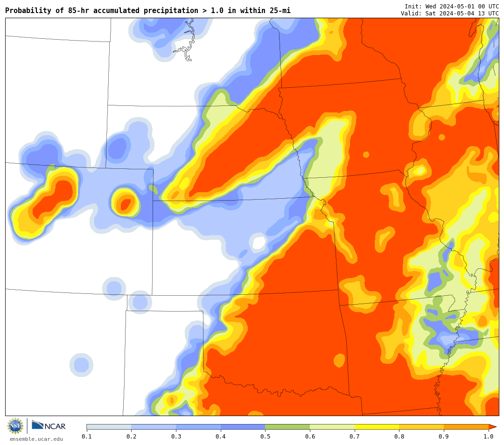Click the 0.3–0.4 blue colorbar segment

coord(198,427)
